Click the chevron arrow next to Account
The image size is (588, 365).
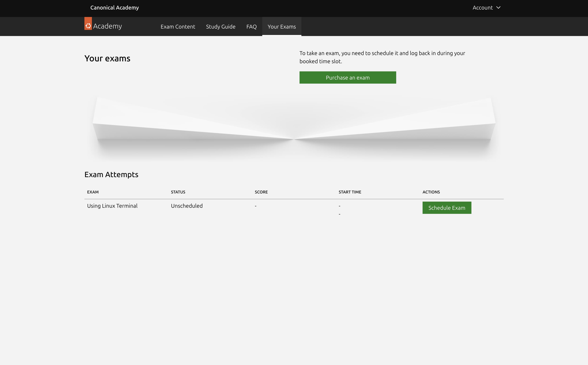pyautogui.click(x=498, y=8)
